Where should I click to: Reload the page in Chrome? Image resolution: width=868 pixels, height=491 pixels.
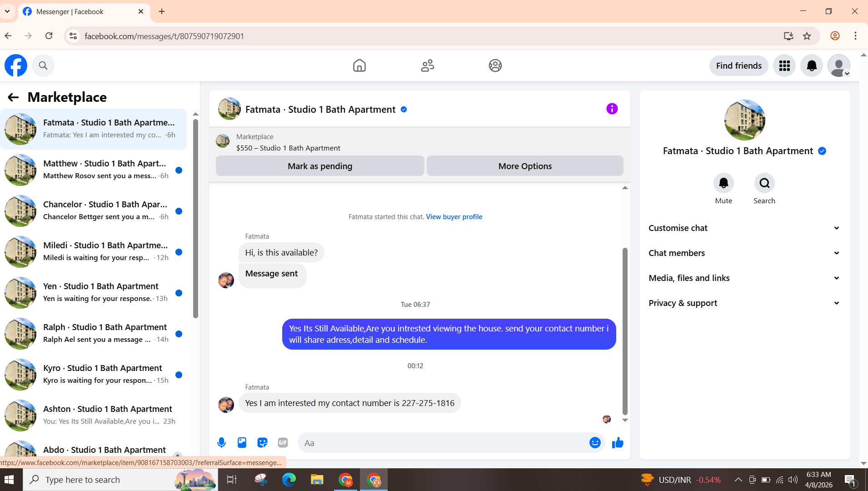49,36
